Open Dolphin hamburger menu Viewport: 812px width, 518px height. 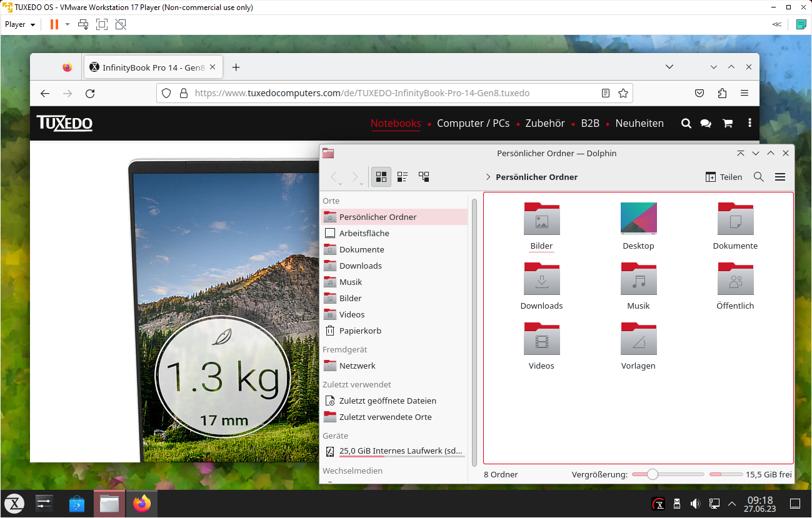click(x=780, y=177)
